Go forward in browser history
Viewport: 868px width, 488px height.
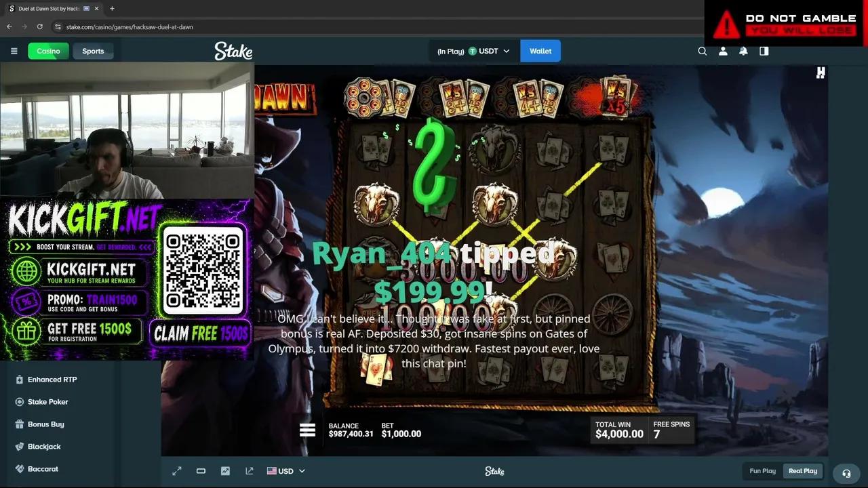tap(24, 26)
